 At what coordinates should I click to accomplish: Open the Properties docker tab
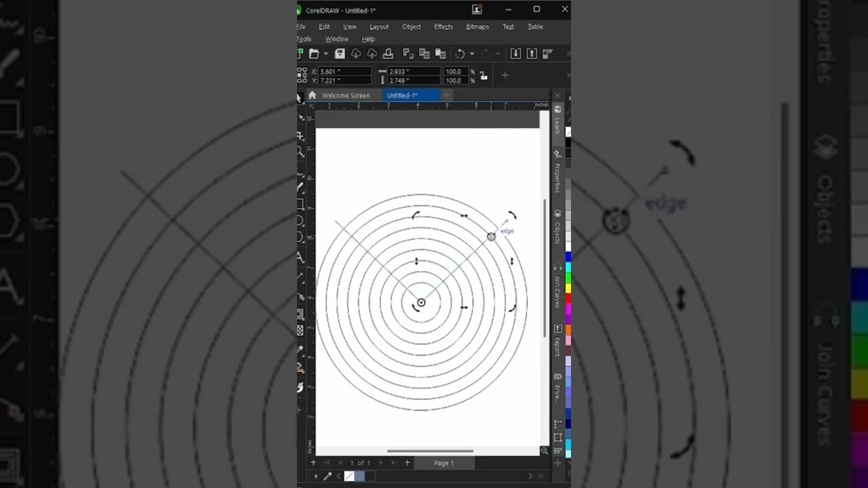click(557, 171)
